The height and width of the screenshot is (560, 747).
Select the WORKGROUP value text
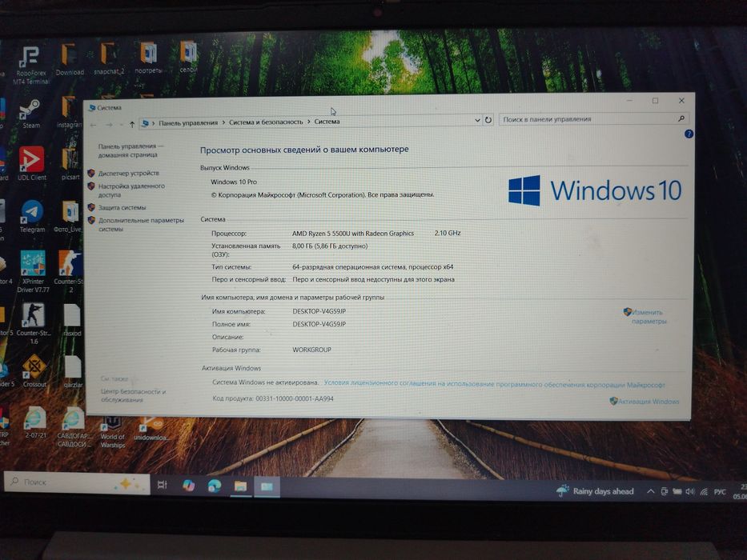[311, 350]
